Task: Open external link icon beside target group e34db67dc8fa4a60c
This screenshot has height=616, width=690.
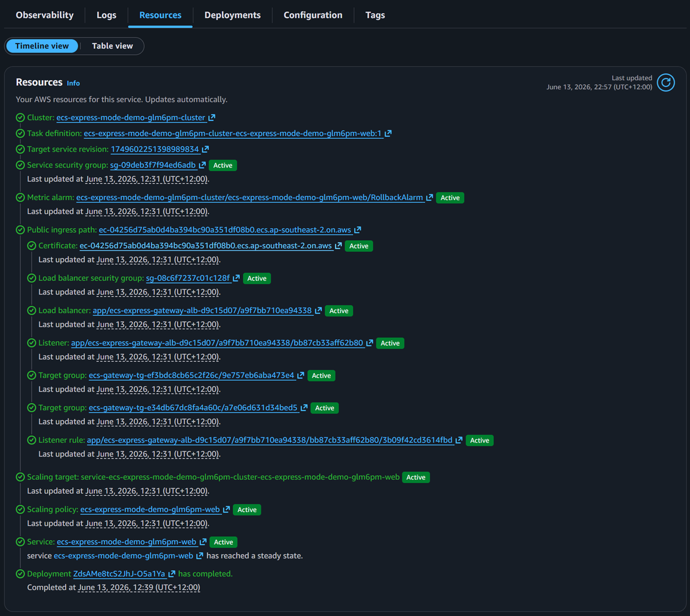Action: click(x=304, y=407)
